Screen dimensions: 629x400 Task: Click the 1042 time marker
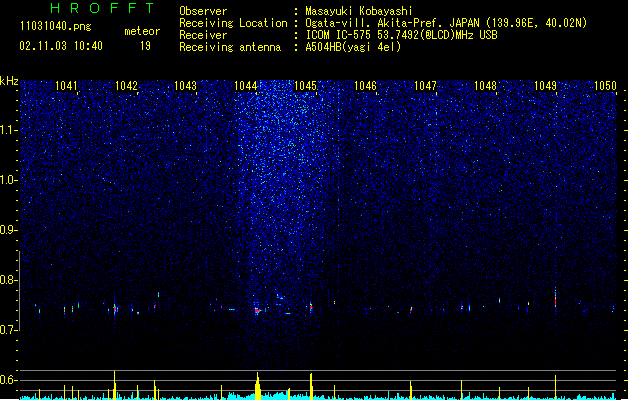[126, 86]
